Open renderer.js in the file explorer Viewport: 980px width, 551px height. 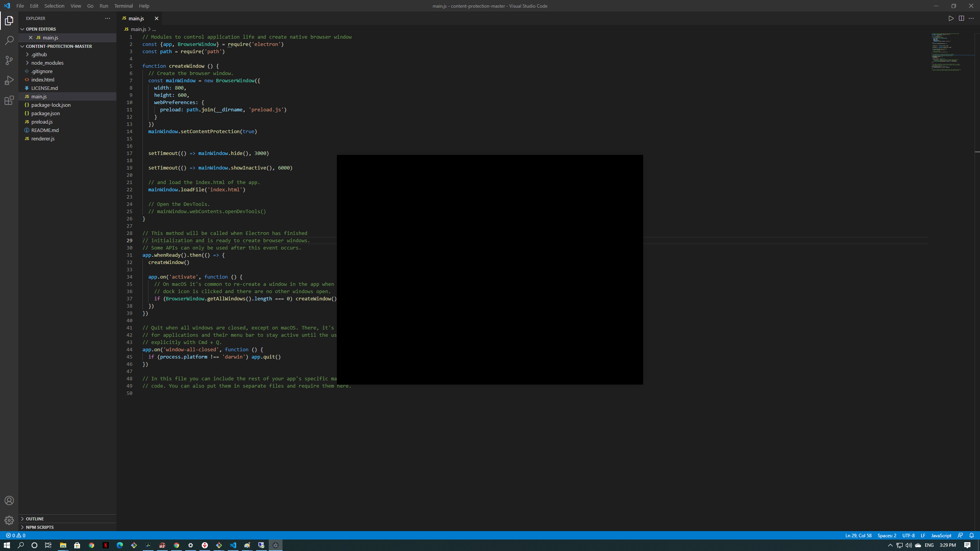pos(67,139)
